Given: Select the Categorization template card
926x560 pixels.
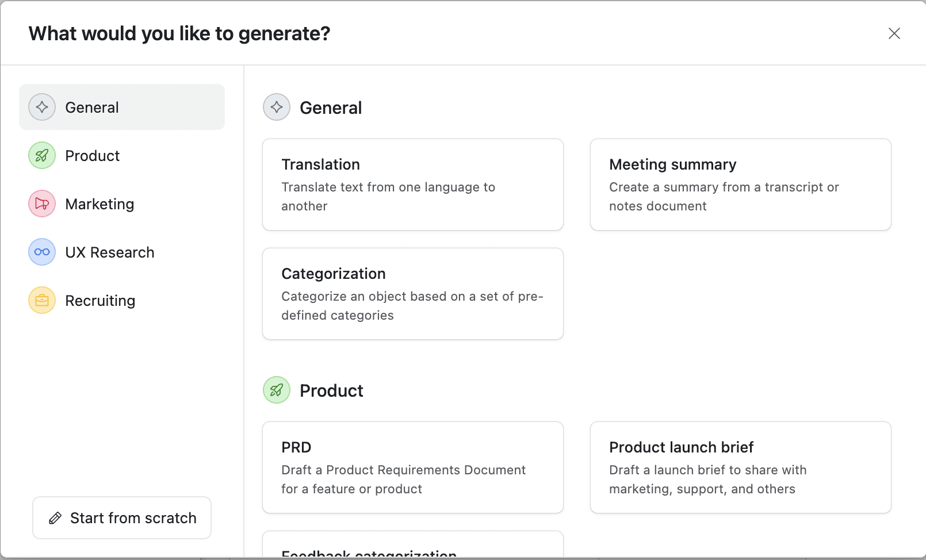Looking at the screenshot, I should coord(413,294).
